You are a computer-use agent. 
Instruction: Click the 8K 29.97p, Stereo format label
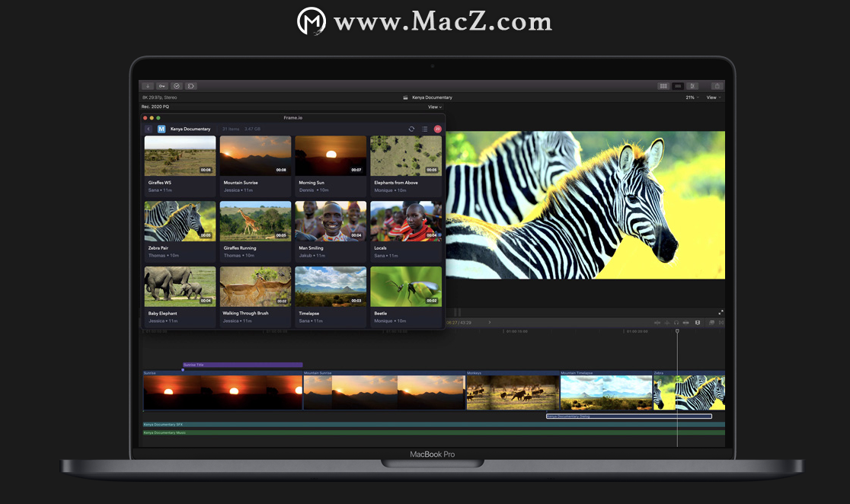(x=159, y=97)
